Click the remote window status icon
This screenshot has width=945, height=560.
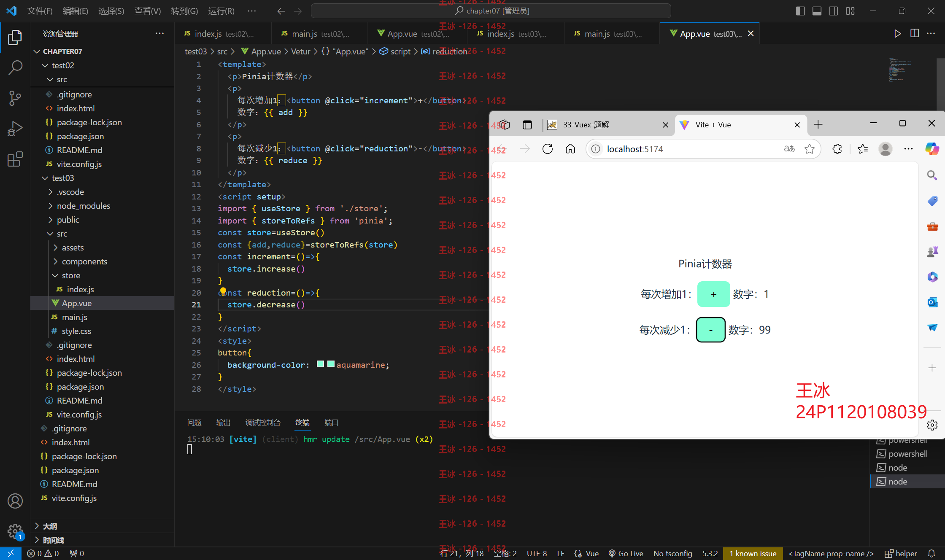pyautogui.click(x=11, y=554)
